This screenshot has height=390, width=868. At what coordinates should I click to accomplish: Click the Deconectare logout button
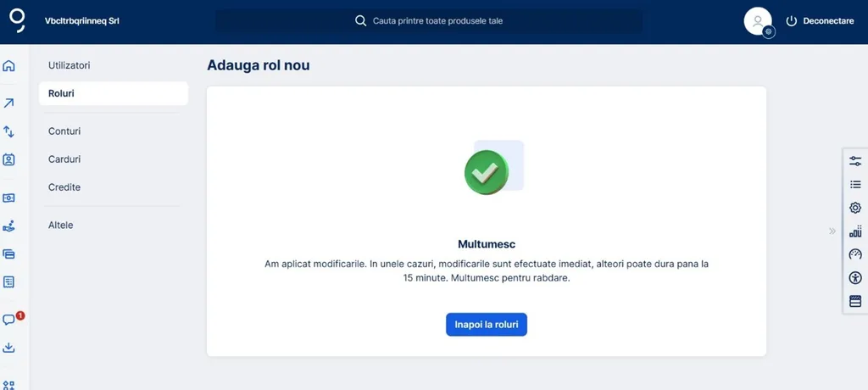coord(820,21)
